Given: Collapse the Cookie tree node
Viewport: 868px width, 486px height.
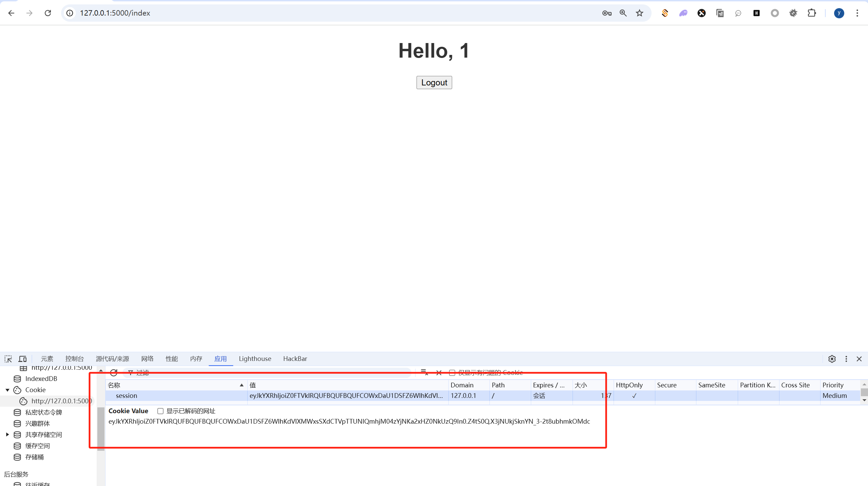Looking at the screenshot, I should pyautogui.click(x=7, y=390).
